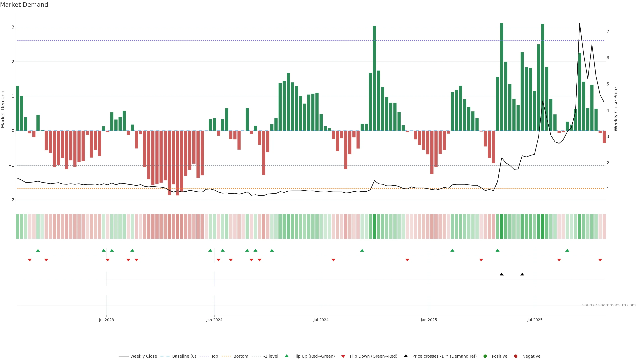
Task: Click the green Flip Up legend triangle
Action: coord(286,356)
